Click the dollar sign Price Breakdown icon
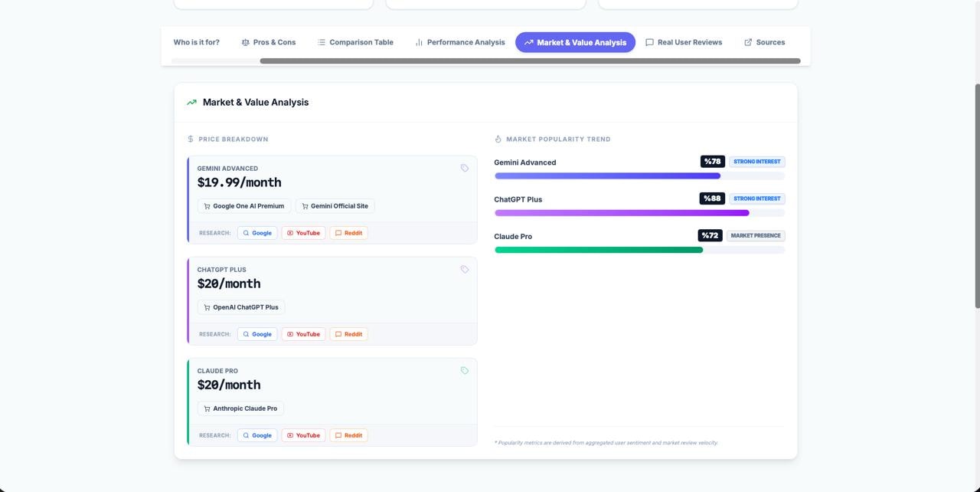The width and height of the screenshot is (980, 492). click(x=191, y=139)
